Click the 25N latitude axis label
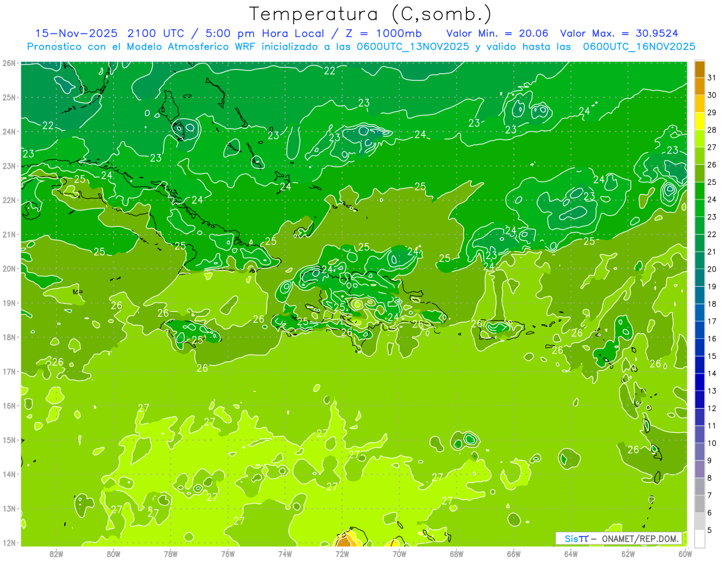Screen dimensions: 728x562 pos(8,97)
